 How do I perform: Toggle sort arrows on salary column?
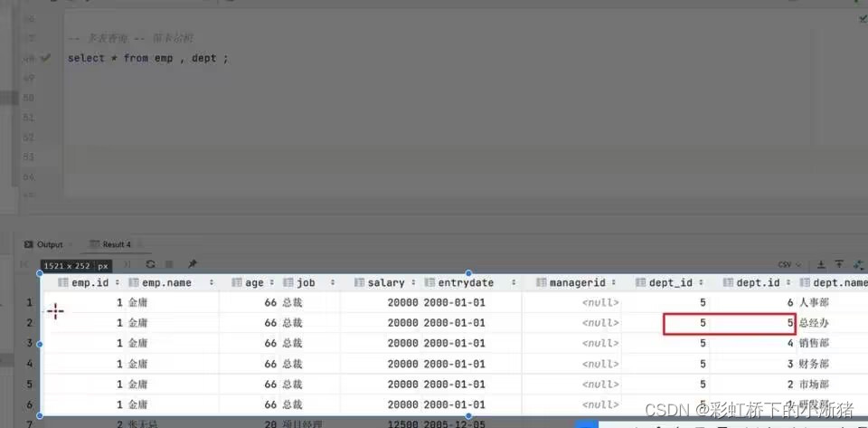click(x=413, y=283)
